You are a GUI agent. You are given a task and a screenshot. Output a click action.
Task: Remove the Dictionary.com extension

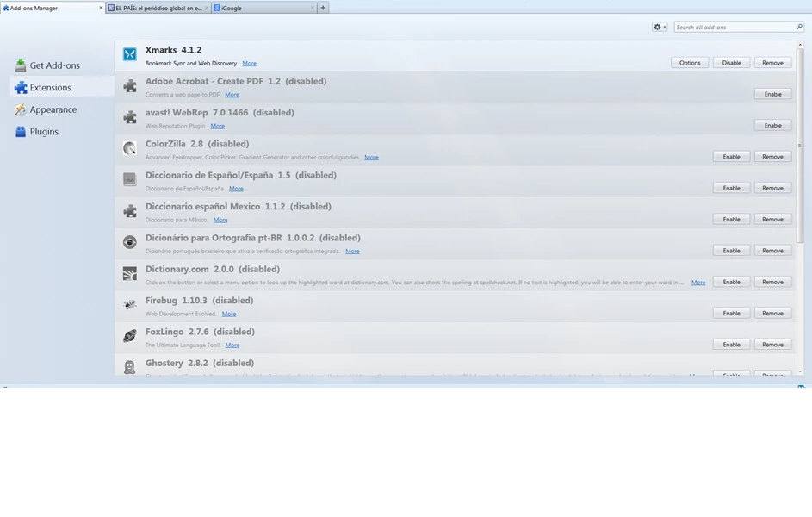pos(772,282)
